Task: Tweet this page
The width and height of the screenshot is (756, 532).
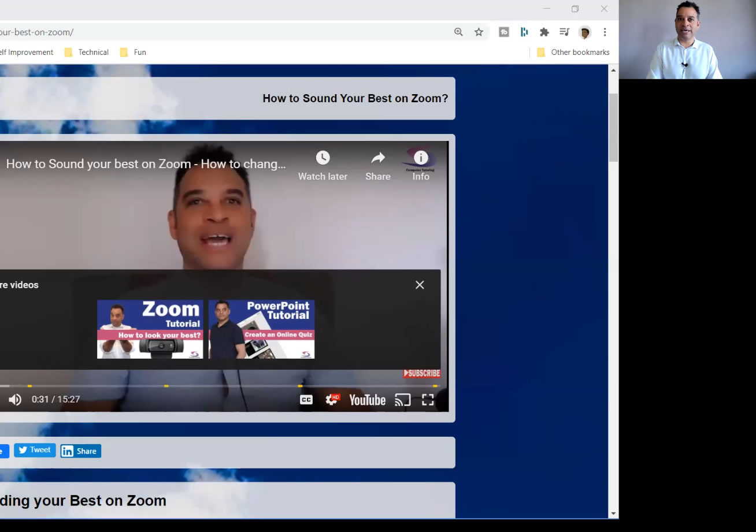Action: pos(35,451)
